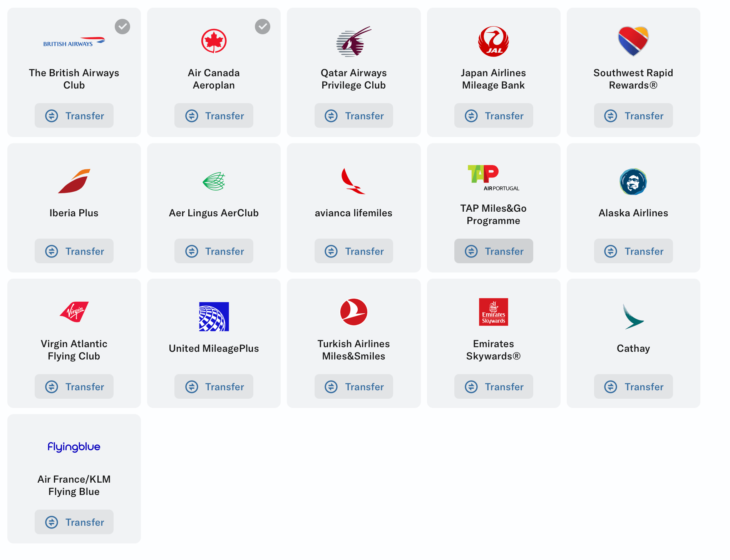This screenshot has width=730, height=560.
Task: Transfer to Japan Airlines Mileage Bank
Action: coord(494,115)
